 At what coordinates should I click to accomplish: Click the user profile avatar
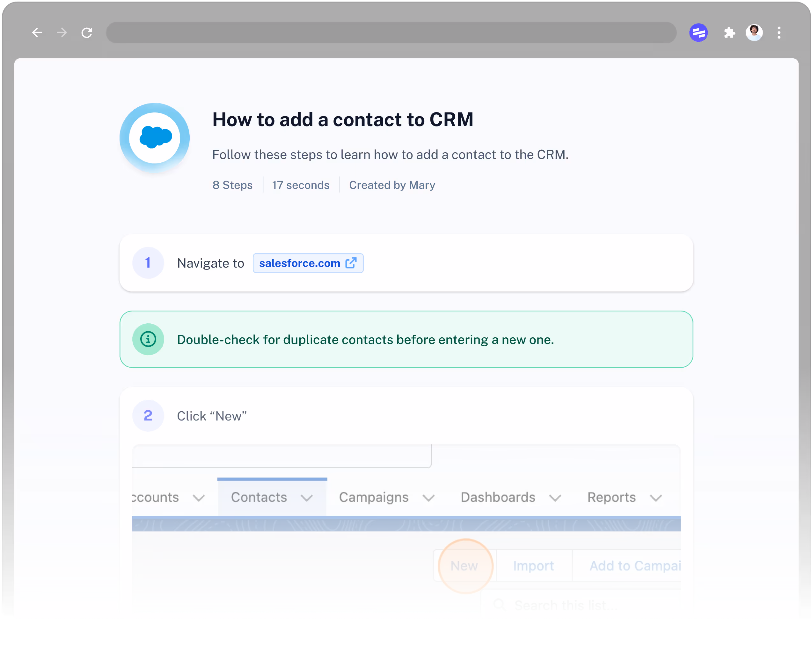click(x=754, y=33)
